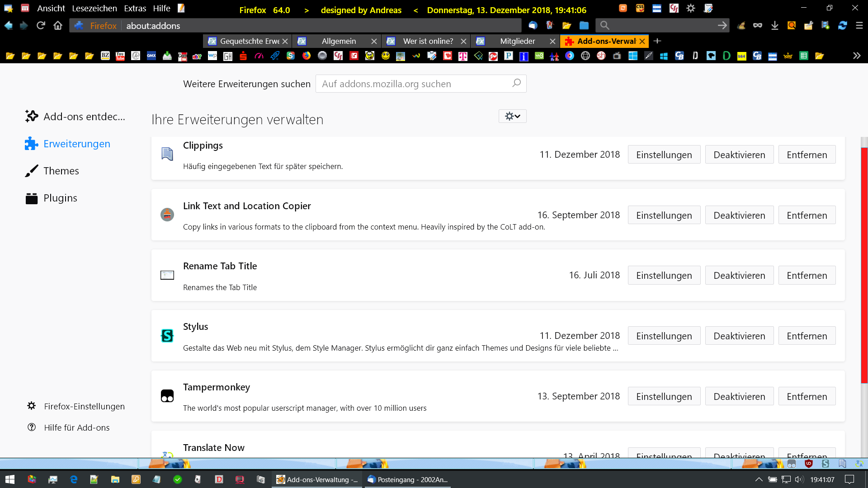Screen dimensions: 868x488
Task: Click the downloads arrow toolbar icon
Action: [774, 26]
